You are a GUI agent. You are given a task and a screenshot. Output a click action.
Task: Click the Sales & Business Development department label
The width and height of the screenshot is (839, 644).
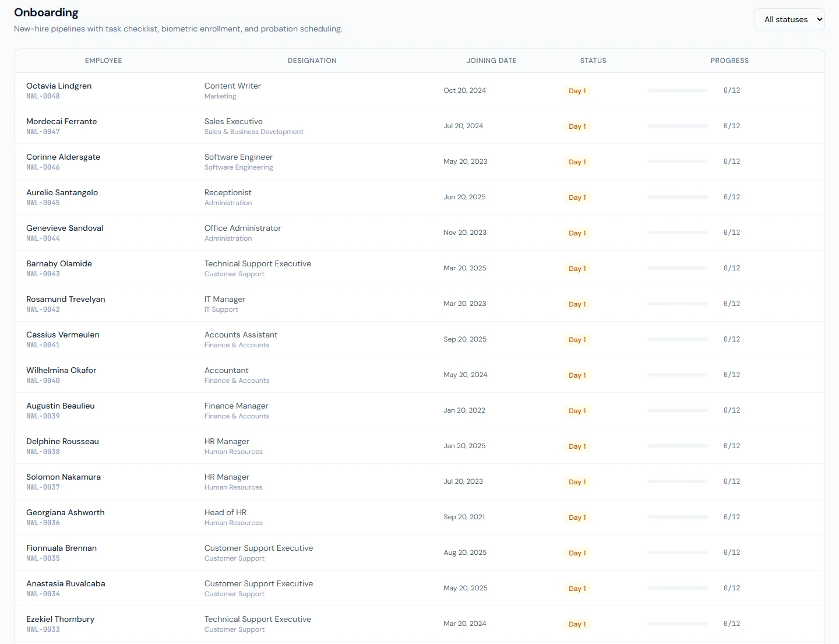pyautogui.click(x=254, y=132)
